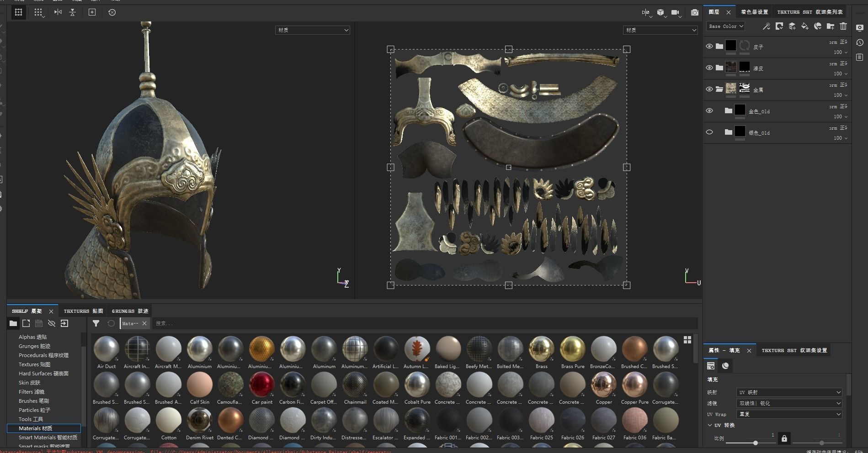Add a new paint layer
The height and width of the screenshot is (453, 868).
coord(792,26)
